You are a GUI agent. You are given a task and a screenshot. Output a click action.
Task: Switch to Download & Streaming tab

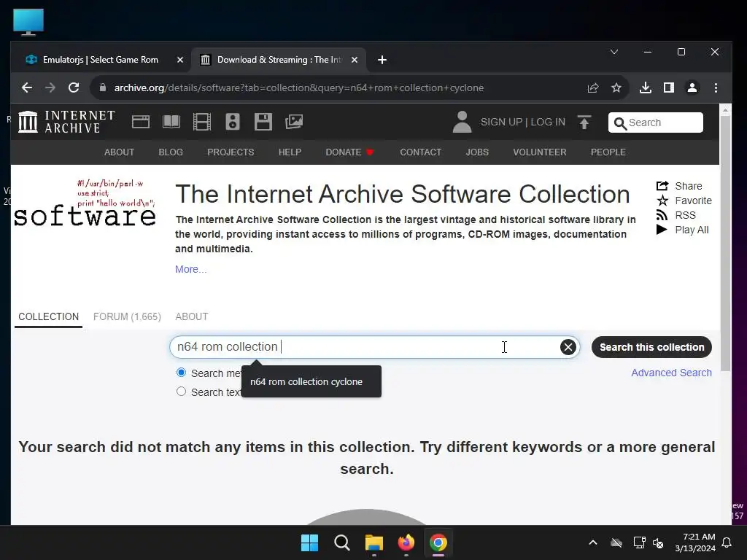(279, 60)
